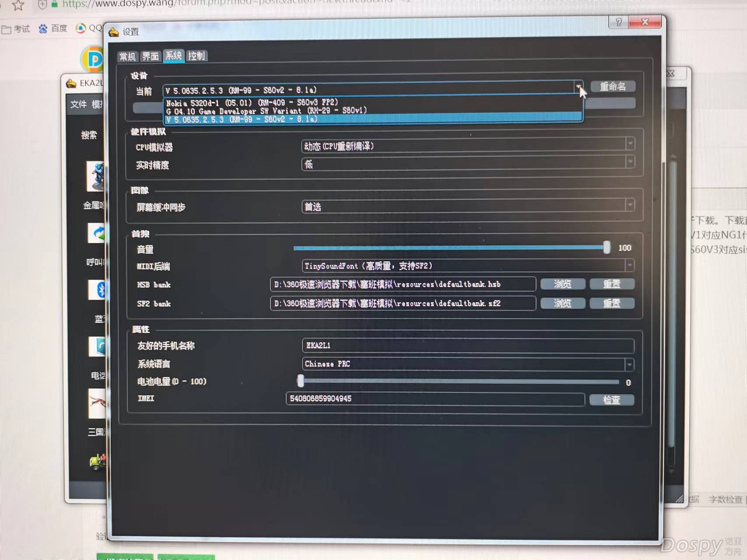This screenshot has height=560, width=747.
Task: Click the HSB bank path field
Action: pyautogui.click(x=403, y=284)
